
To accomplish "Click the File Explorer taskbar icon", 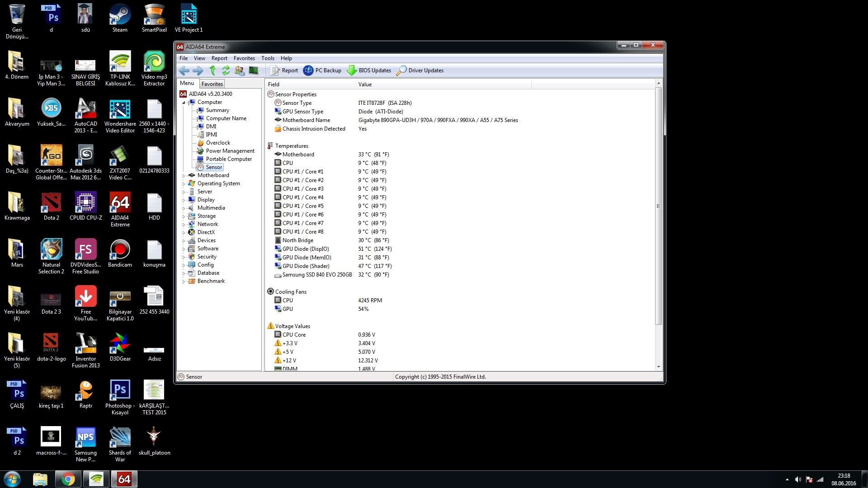I will [40, 479].
